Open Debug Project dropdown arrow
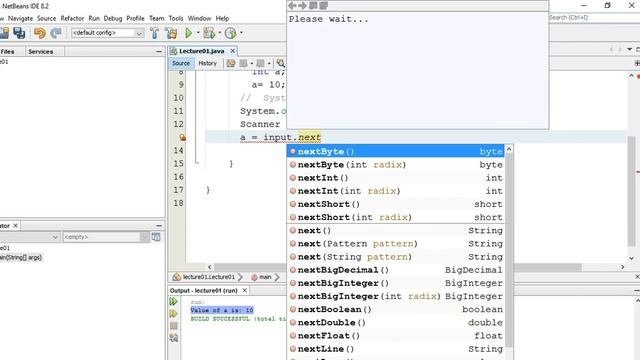The width and height of the screenshot is (640, 360). pos(220,33)
